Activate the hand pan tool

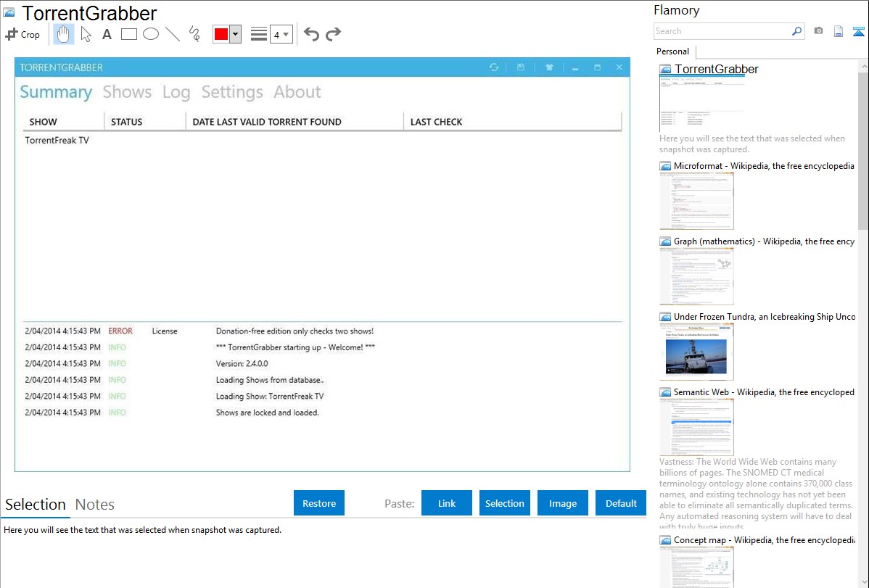tap(64, 34)
